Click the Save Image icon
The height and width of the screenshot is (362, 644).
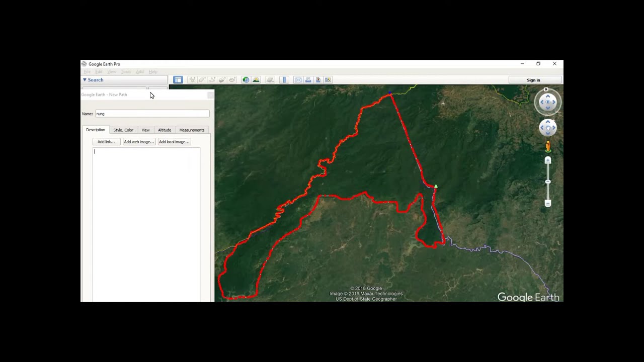point(318,79)
